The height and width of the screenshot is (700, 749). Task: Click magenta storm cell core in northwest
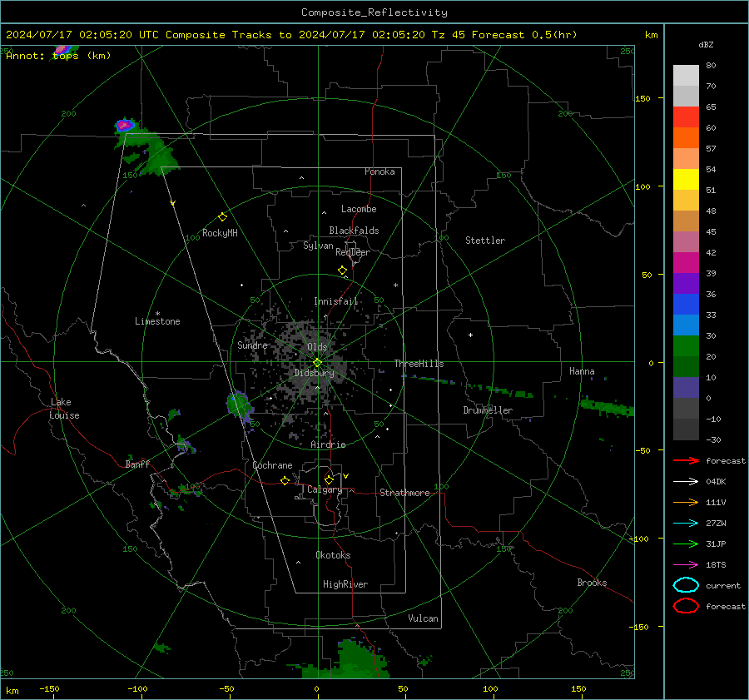(x=125, y=125)
